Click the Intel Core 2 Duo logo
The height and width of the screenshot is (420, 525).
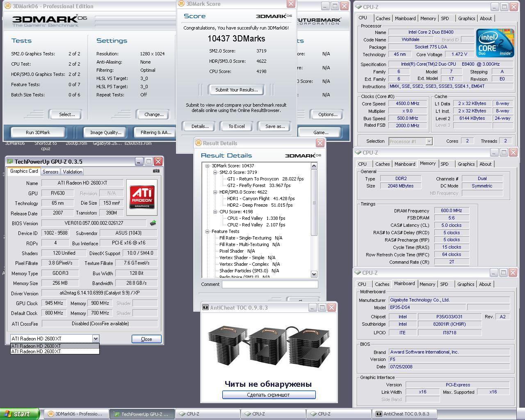495,43
